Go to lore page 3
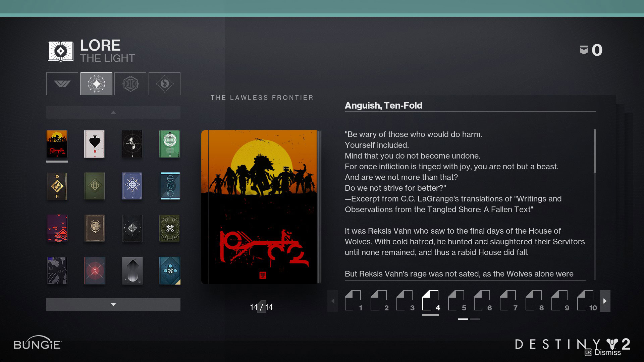644x362 pixels. click(405, 301)
